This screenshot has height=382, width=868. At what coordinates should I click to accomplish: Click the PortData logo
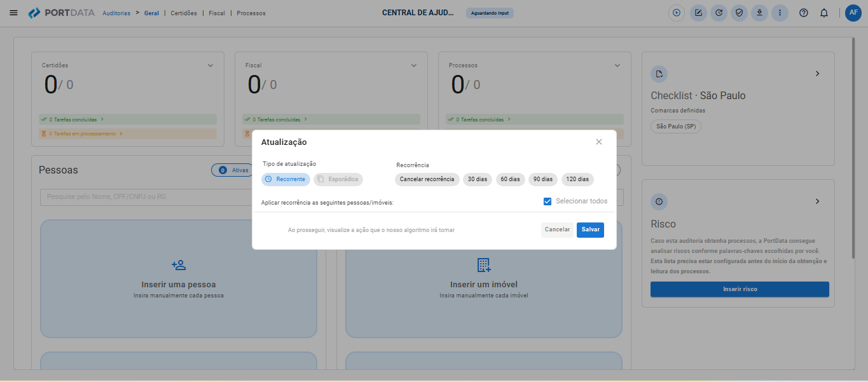pos(61,13)
